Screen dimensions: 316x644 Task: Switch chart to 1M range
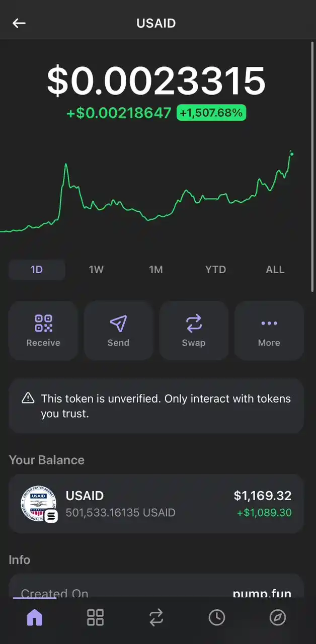tap(156, 270)
